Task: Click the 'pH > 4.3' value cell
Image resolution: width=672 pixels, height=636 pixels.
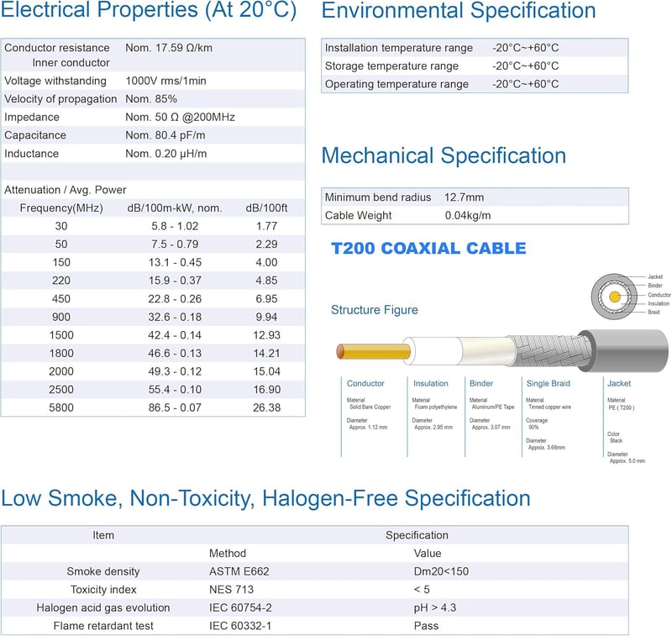Action: click(434, 607)
